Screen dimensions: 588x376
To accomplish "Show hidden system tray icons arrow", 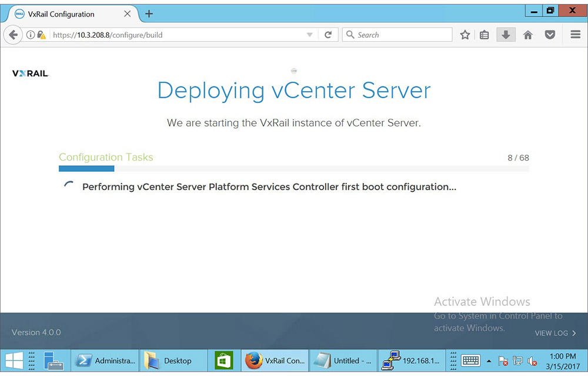I will coord(489,361).
